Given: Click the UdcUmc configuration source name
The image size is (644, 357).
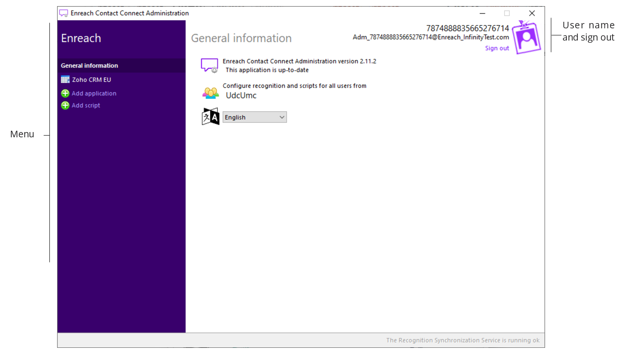Looking at the screenshot, I should (x=241, y=95).
